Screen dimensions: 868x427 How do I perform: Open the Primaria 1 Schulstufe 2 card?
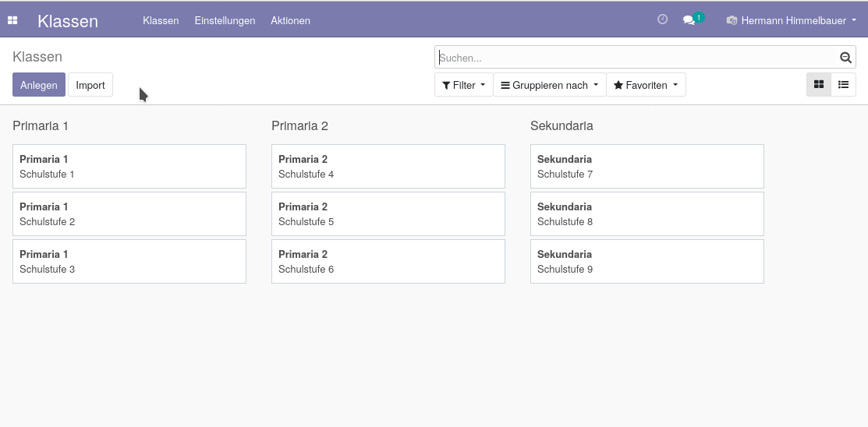(x=129, y=214)
